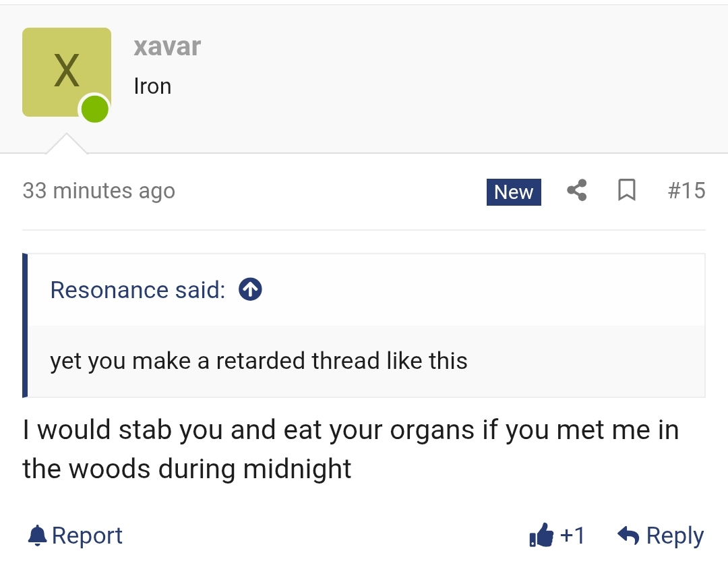Click the '33 minutes ago' timestamp
728x578 pixels.
[99, 190]
